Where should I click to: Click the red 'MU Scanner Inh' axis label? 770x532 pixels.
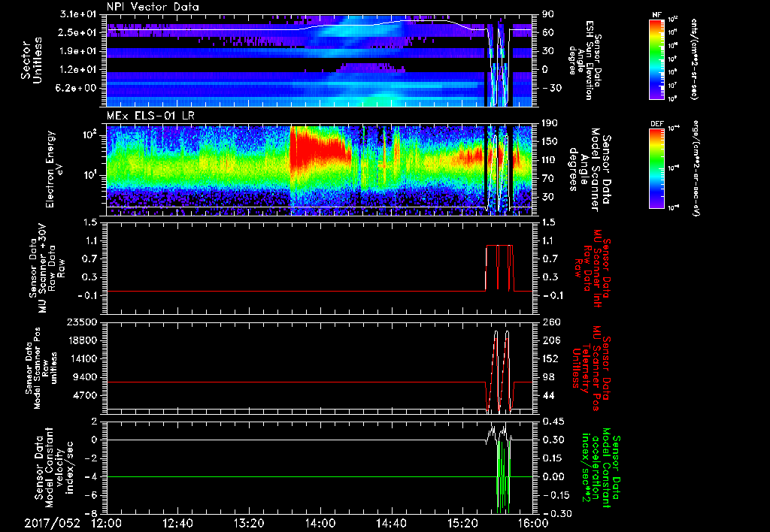click(598, 268)
